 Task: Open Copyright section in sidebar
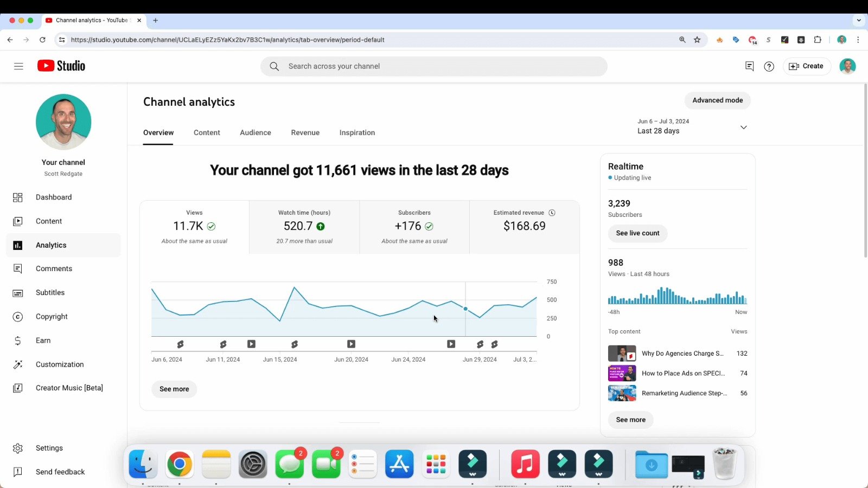pos(52,317)
